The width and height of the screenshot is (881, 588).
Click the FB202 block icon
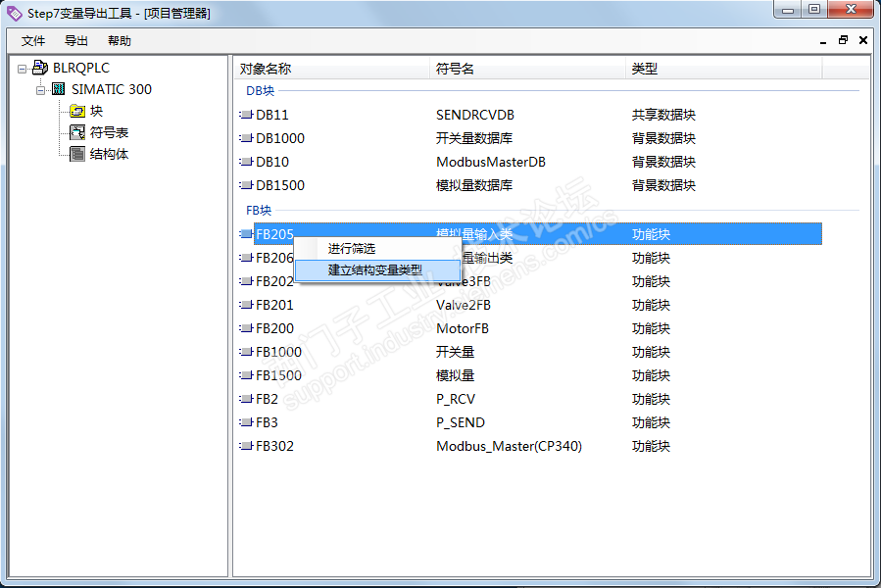click(x=247, y=281)
